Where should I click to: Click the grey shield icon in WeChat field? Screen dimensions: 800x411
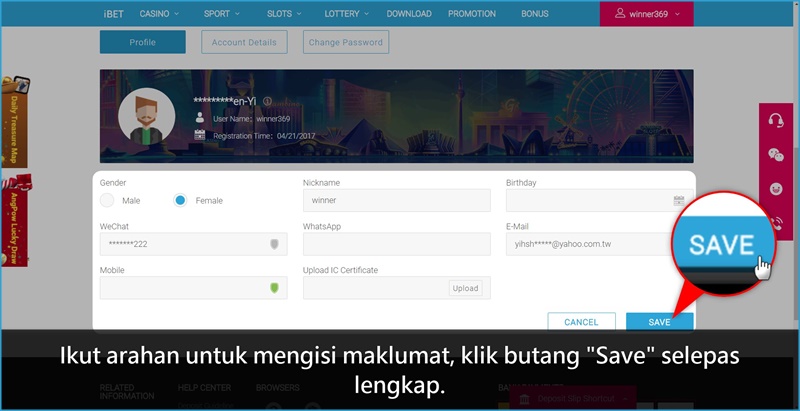(274, 244)
